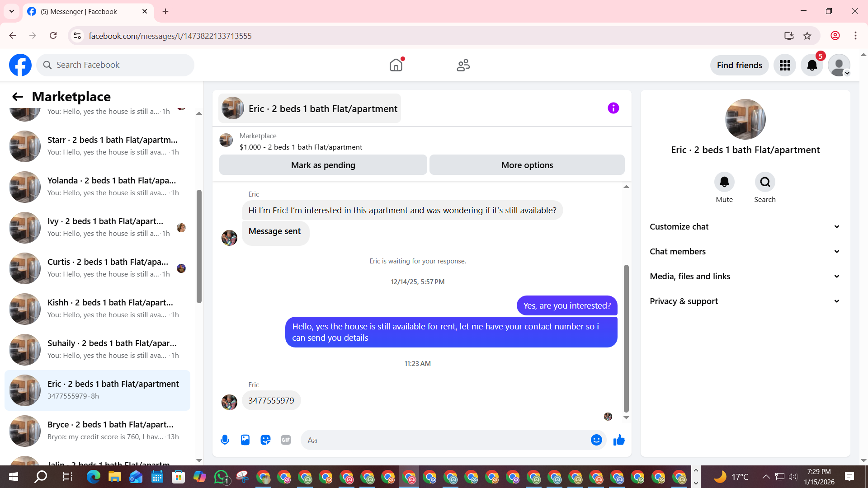The width and height of the screenshot is (868, 488).
Task: Open the GIF picker icon
Action: [x=286, y=440]
